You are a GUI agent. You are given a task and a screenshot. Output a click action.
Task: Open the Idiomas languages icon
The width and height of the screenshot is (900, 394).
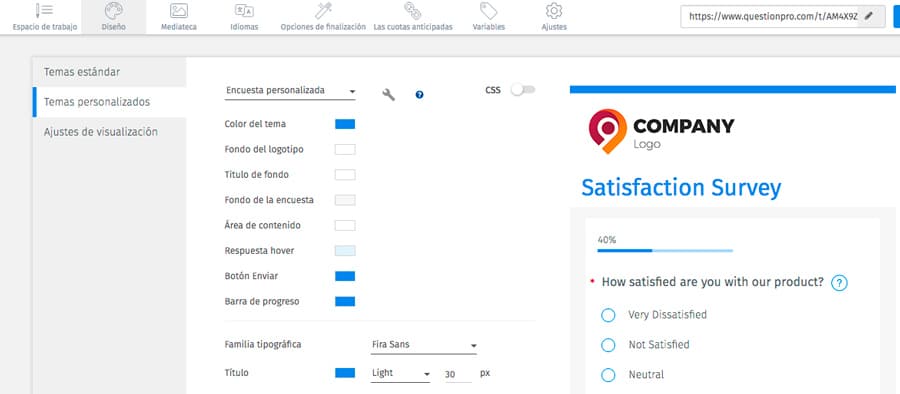244,11
